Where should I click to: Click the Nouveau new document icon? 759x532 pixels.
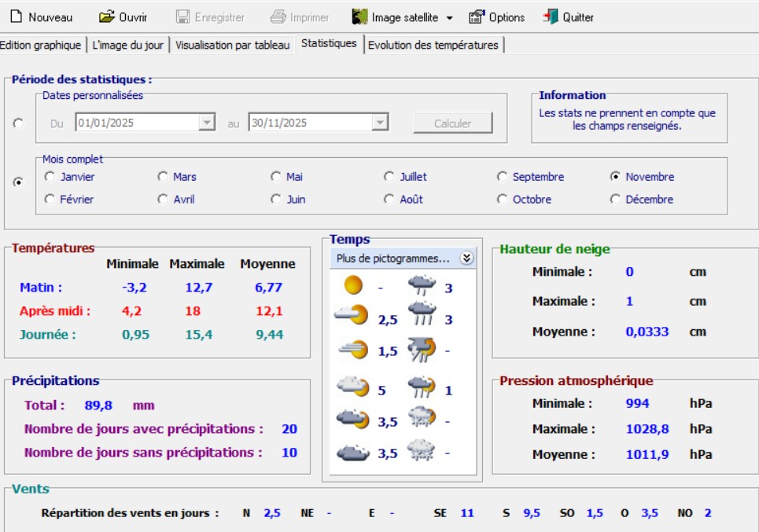[16, 17]
